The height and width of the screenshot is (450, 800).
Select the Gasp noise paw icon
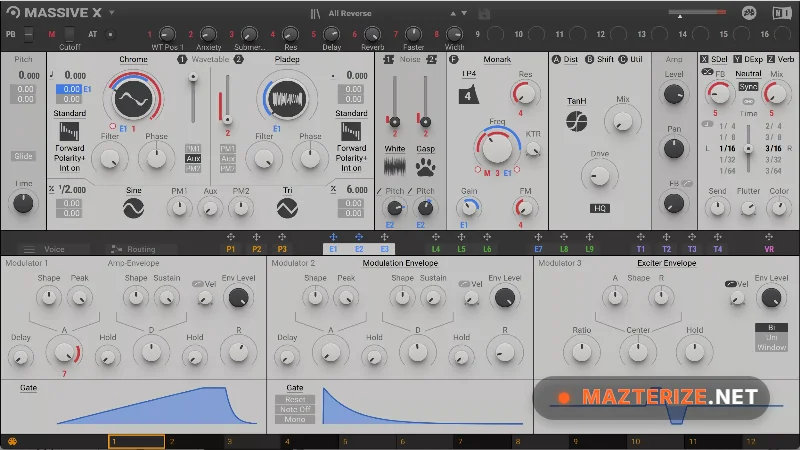(425, 166)
